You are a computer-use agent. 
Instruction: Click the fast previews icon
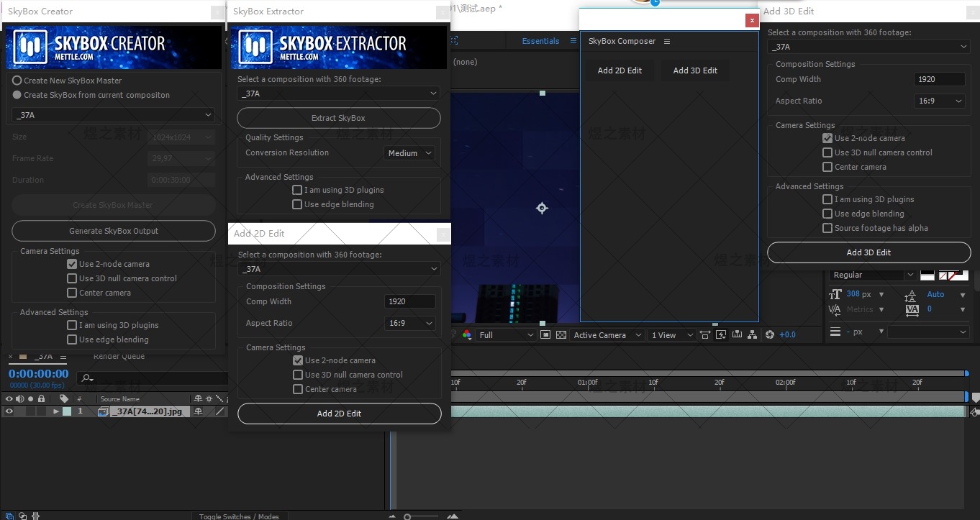[720, 335]
